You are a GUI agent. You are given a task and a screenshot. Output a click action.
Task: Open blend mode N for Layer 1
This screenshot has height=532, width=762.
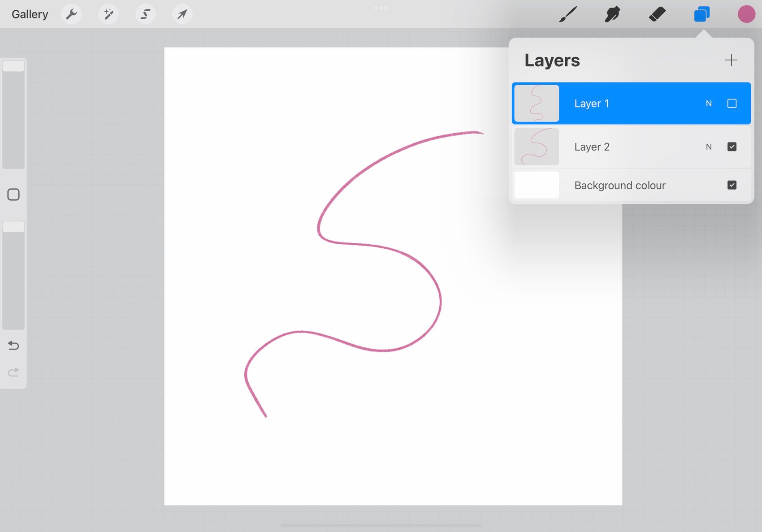coord(709,104)
